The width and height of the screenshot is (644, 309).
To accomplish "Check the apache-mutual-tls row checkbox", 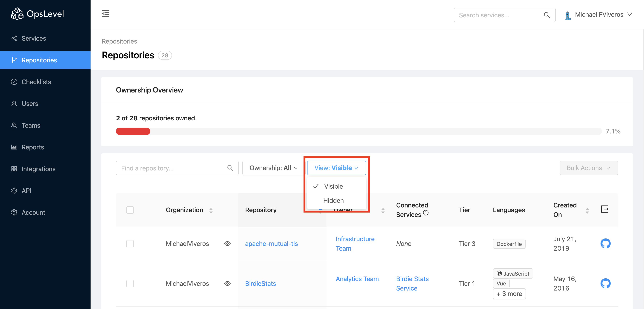I will point(130,244).
